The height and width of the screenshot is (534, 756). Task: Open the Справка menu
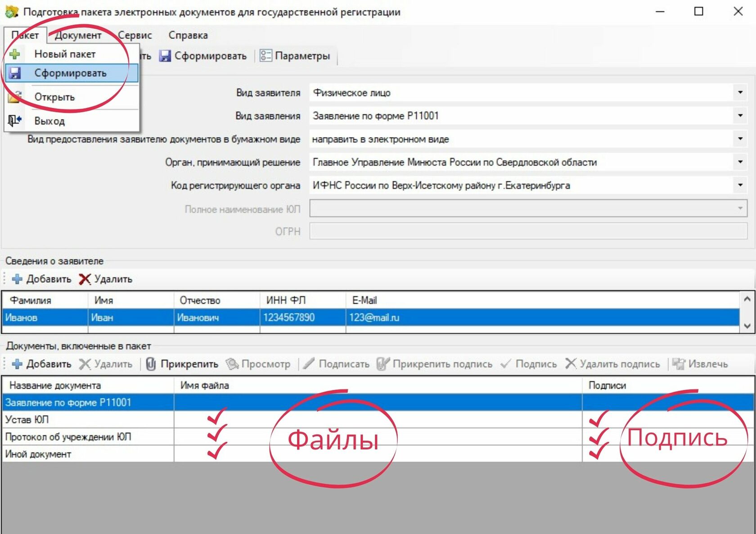(x=188, y=35)
